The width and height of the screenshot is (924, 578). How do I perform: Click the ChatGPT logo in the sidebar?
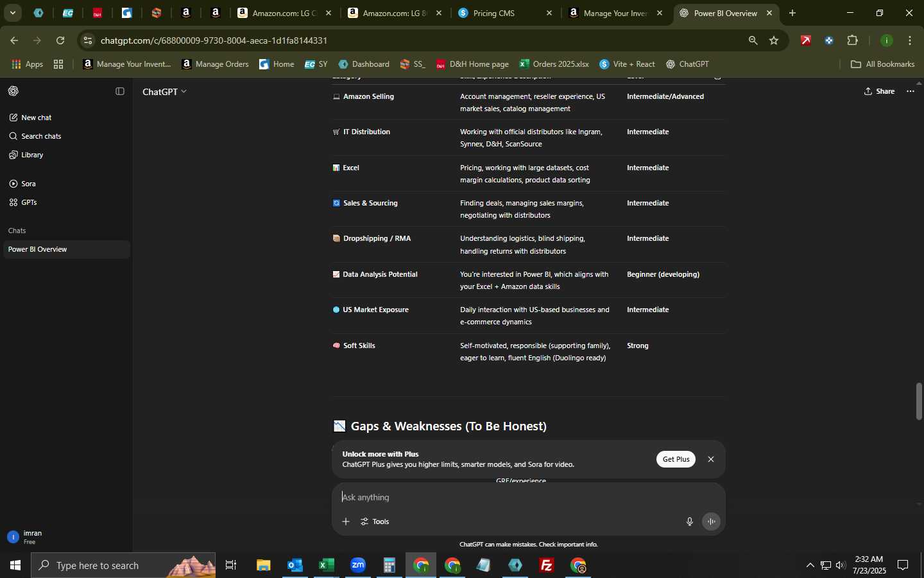coord(13,91)
